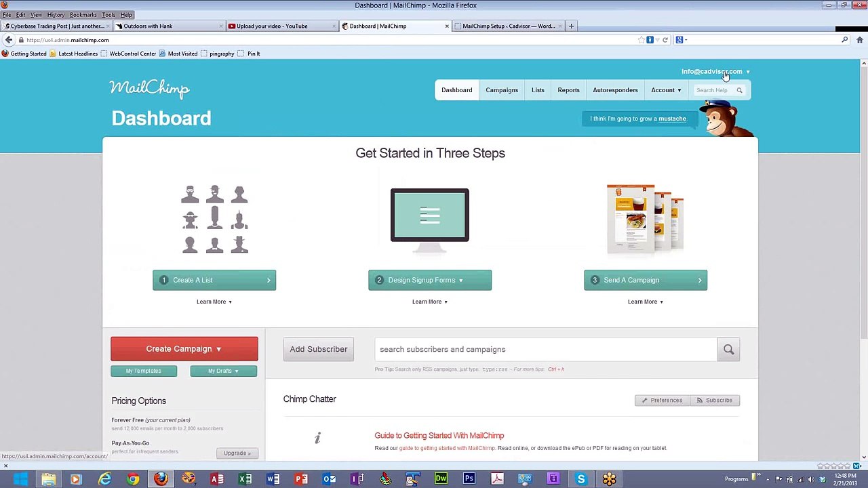Click the WebControl Center bookmark
The image size is (868, 488).
click(x=128, y=54)
